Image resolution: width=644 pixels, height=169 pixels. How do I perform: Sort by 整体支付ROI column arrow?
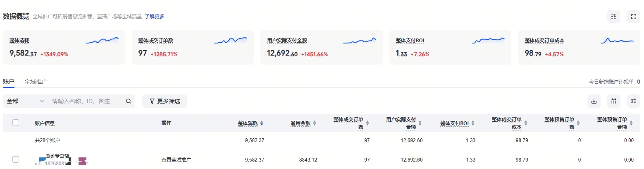(x=473, y=123)
